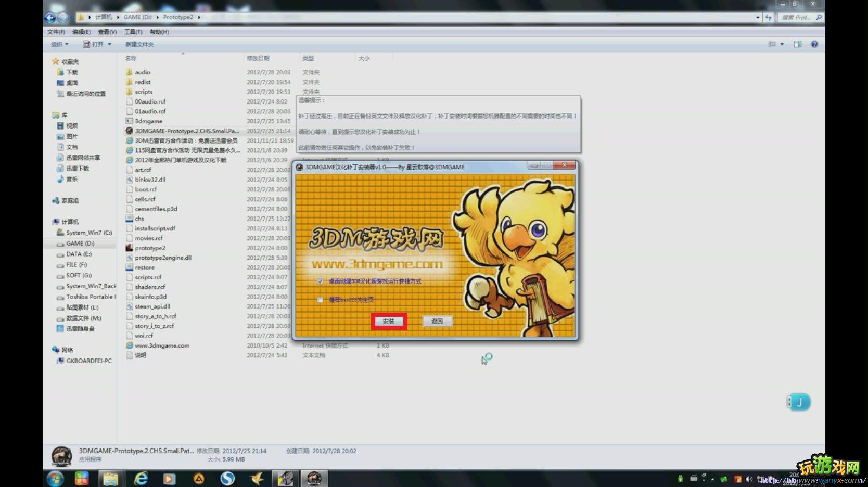
Task: Open the Sogou browser taskbar icon
Action: pyautogui.click(x=227, y=478)
